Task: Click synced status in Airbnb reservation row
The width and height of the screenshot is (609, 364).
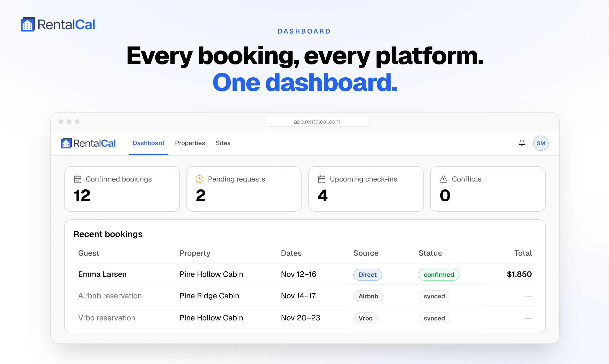Action: point(434,296)
